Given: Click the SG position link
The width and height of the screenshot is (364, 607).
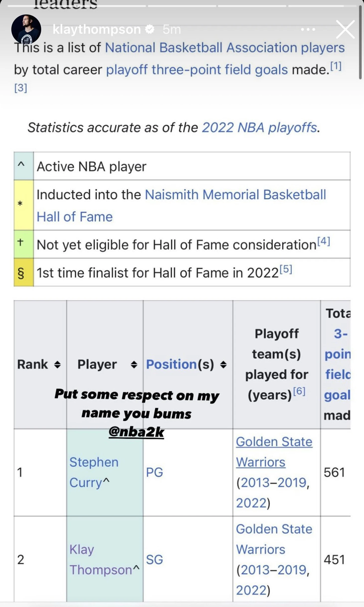Looking at the screenshot, I should [155, 560].
